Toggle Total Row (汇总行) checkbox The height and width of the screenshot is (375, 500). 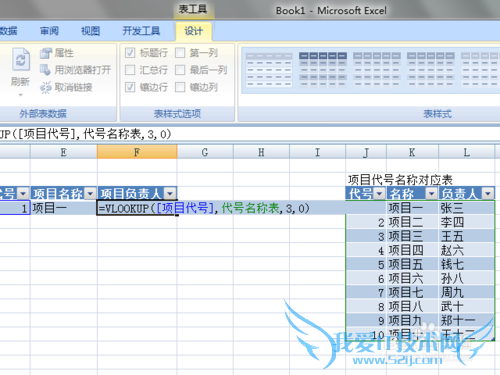(130, 70)
